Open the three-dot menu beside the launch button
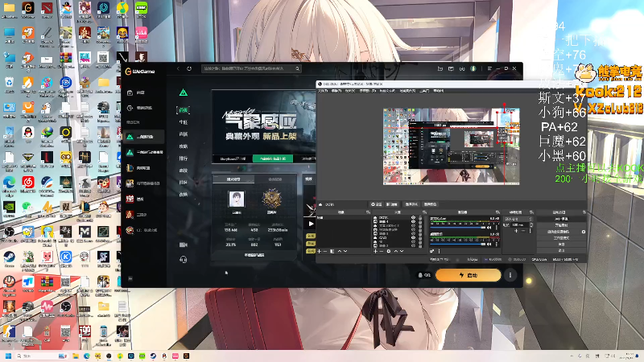The width and height of the screenshot is (644, 362). click(x=510, y=275)
